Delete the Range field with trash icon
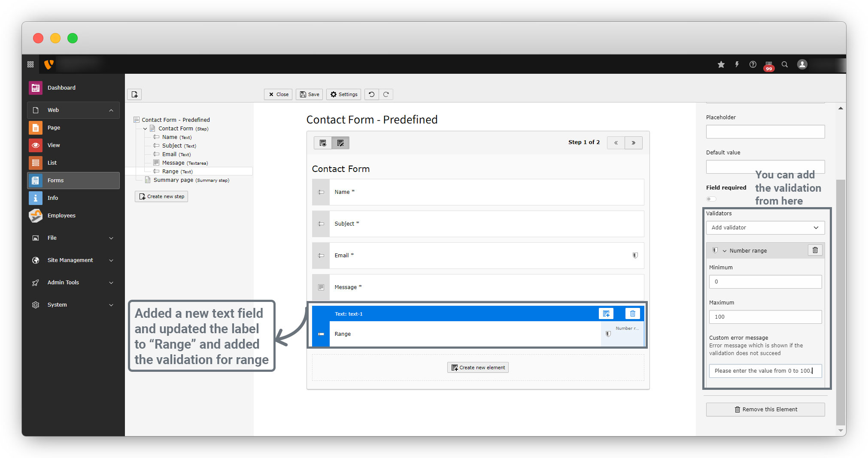Screen dimensions: 868x458 (x=632, y=314)
